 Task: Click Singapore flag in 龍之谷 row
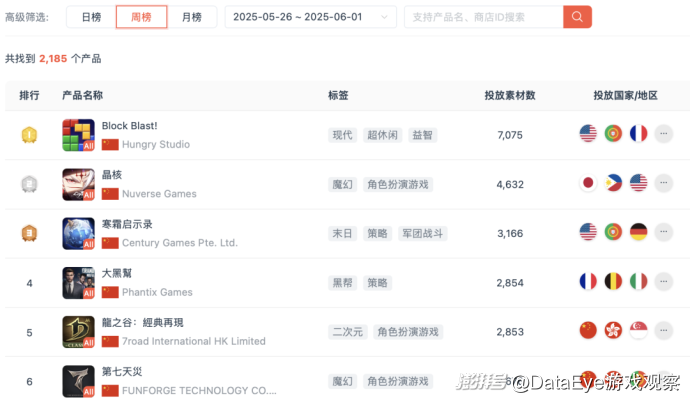(639, 330)
